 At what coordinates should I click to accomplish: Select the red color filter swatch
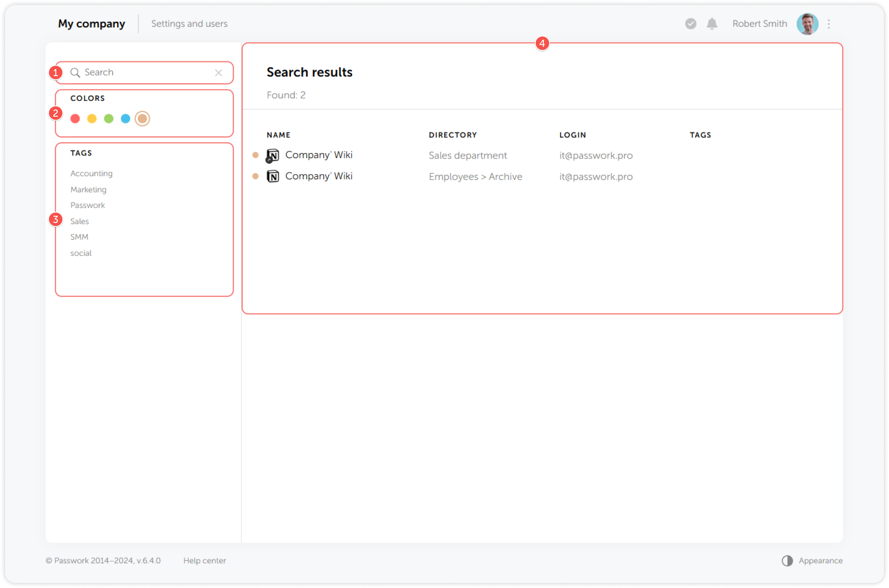pyautogui.click(x=75, y=118)
